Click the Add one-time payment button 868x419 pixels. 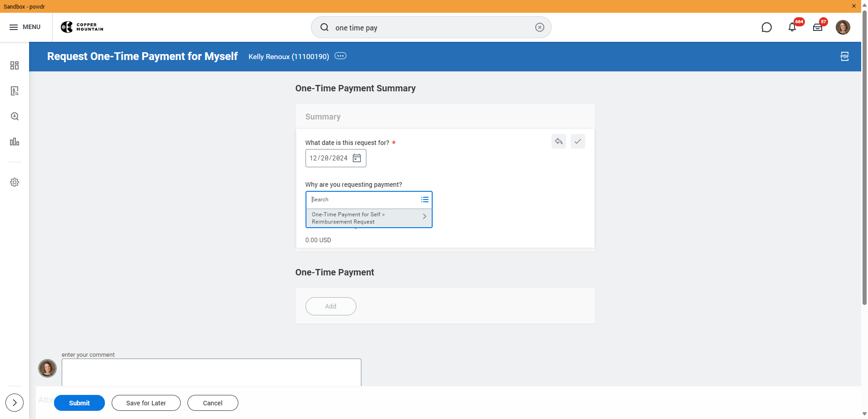[x=331, y=306]
